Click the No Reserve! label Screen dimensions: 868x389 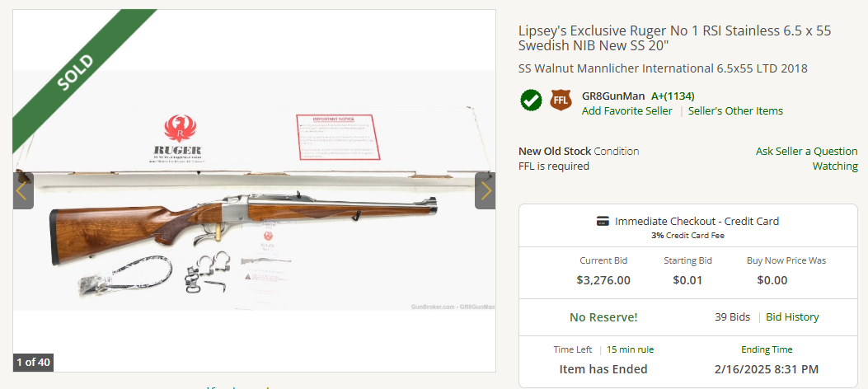pos(603,317)
